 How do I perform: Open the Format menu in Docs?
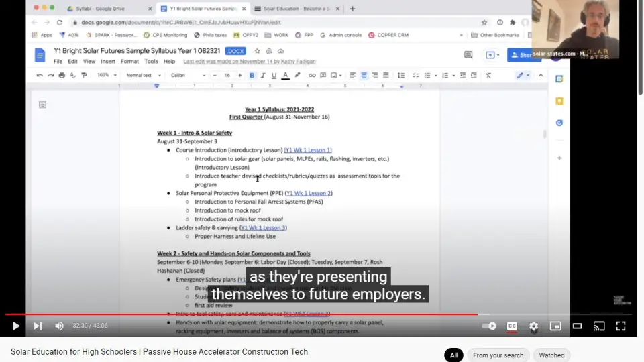129,62
